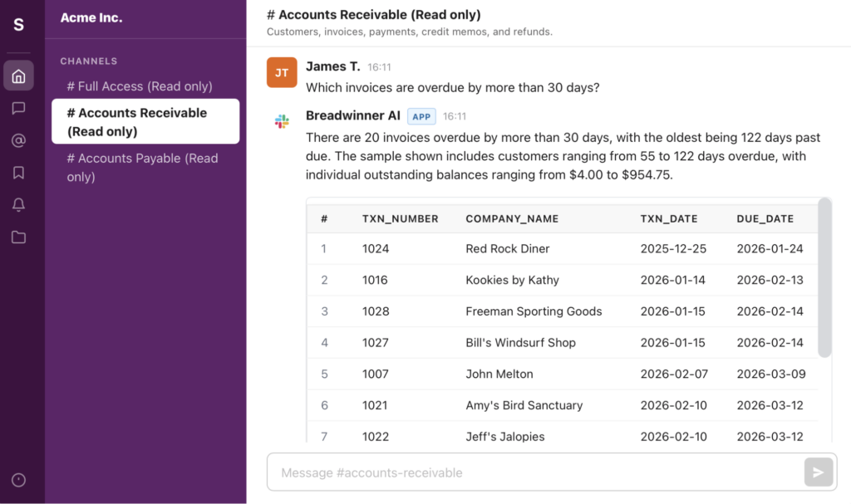Click transaction number 1016
Screen dimensions: 851x504
tap(375, 280)
